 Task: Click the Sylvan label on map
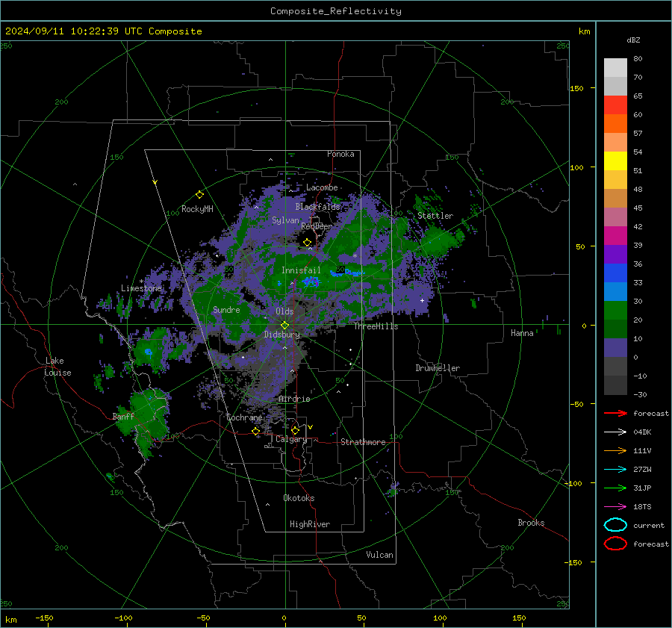(285, 220)
